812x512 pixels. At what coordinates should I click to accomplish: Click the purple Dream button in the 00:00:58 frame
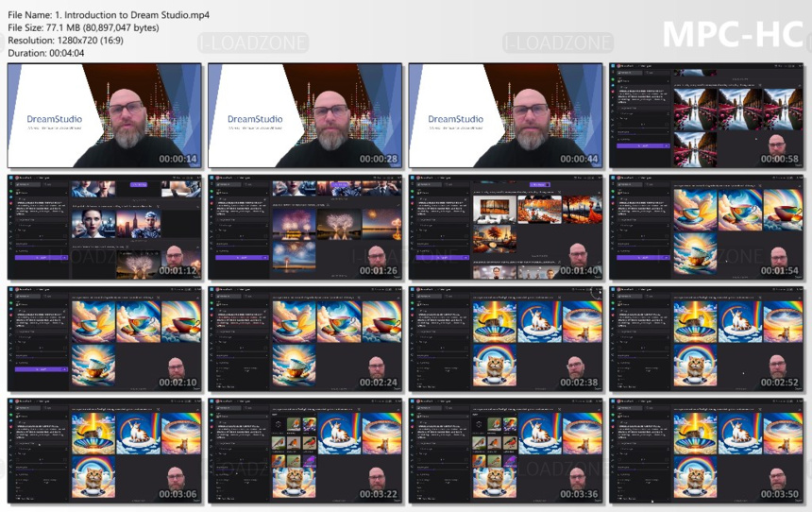click(x=643, y=146)
